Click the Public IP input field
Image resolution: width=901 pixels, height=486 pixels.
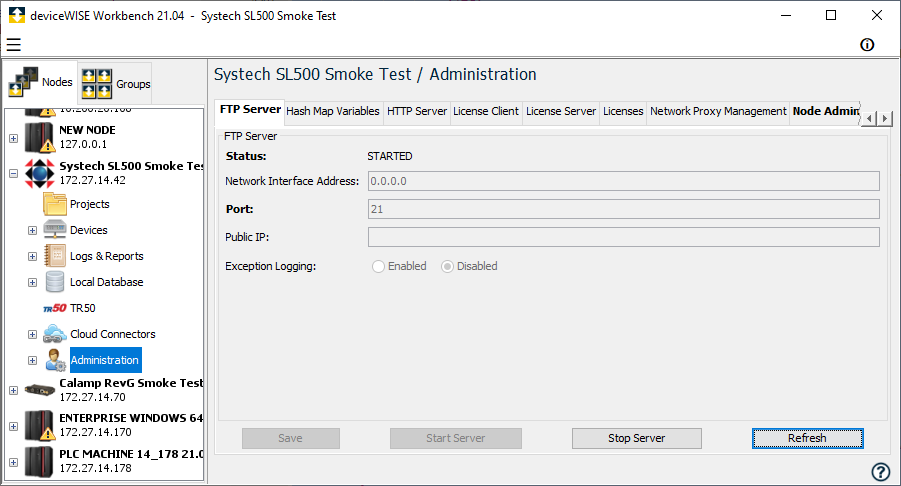point(623,237)
